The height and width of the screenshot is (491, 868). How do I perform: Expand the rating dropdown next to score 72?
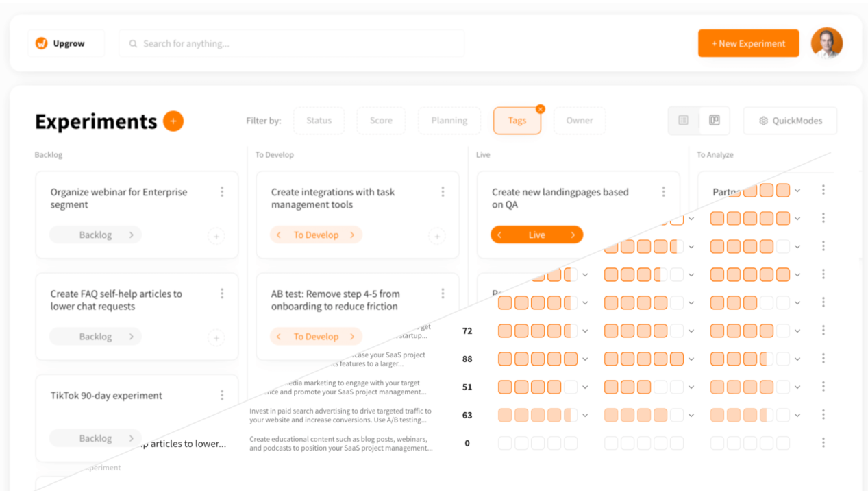586,331
